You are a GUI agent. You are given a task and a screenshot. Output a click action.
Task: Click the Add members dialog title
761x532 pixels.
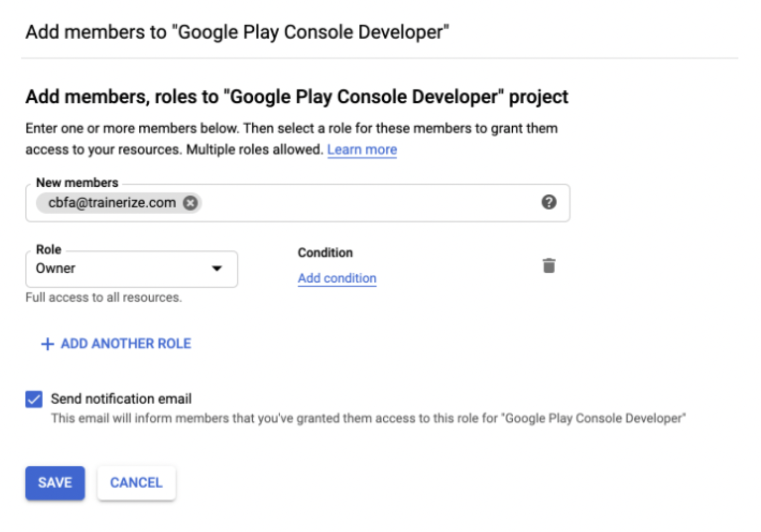(x=237, y=32)
